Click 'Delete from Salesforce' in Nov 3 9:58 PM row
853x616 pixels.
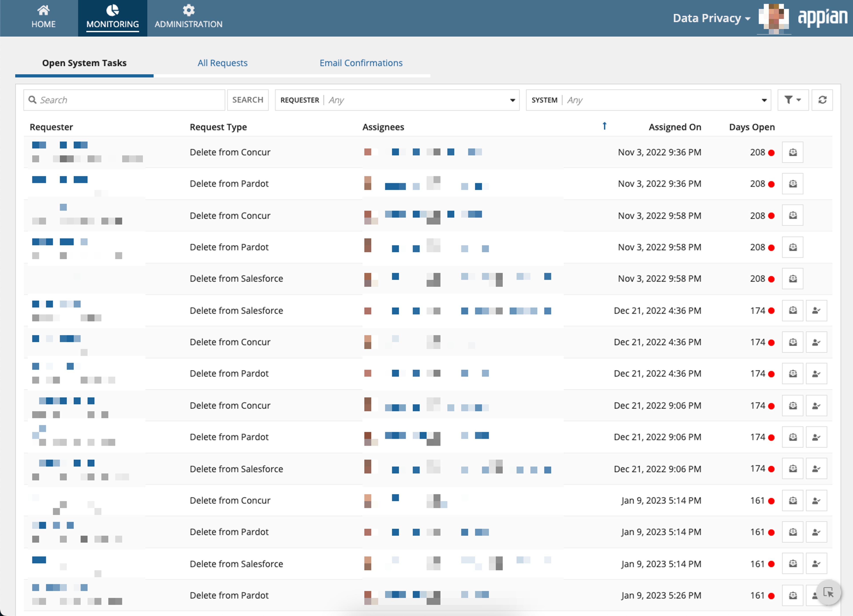coord(236,279)
